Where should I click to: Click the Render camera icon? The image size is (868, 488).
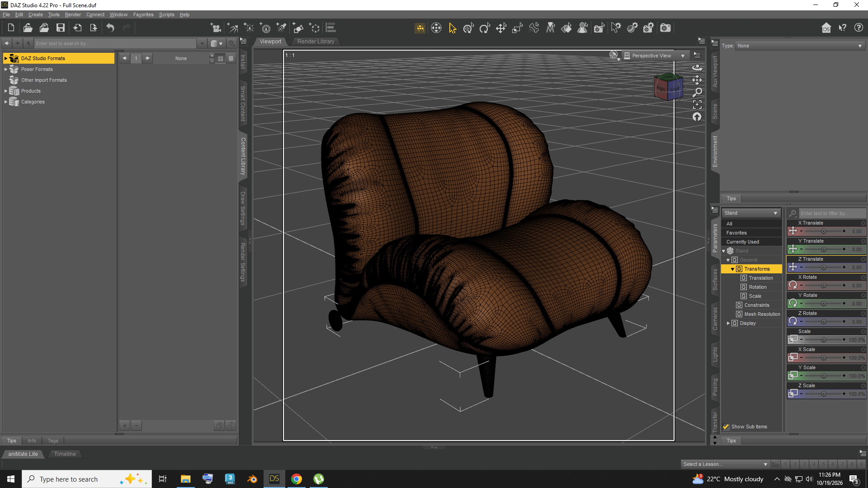pyautogui.click(x=665, y=28)
